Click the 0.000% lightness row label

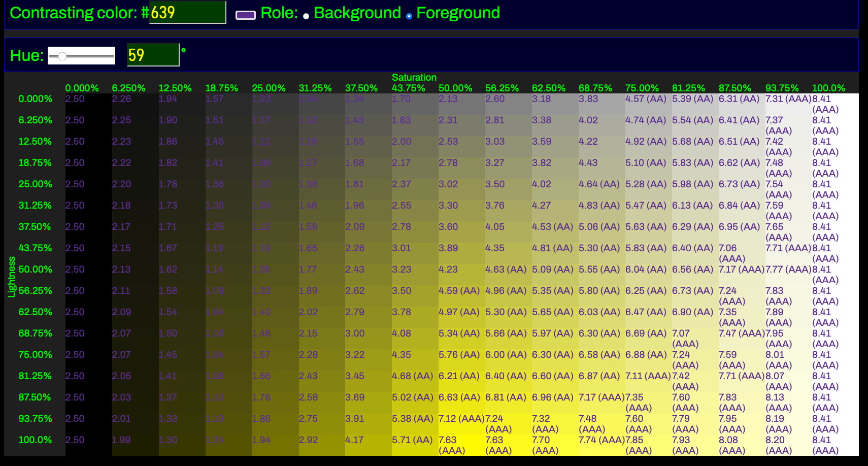click(35, 99)
